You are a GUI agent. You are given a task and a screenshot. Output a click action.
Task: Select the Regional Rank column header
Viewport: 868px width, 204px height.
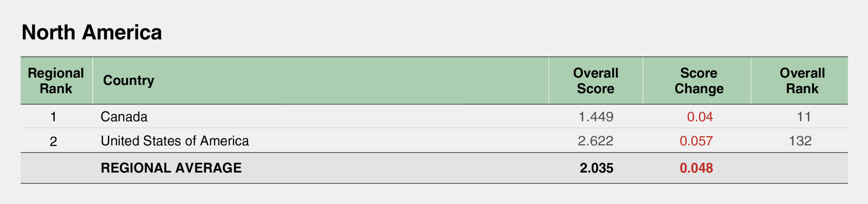coord(56,81)
